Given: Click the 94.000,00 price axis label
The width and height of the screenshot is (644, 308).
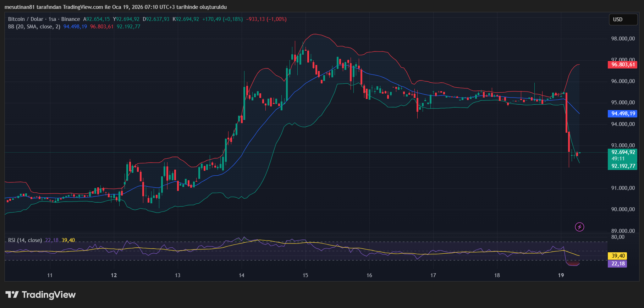Looking at the screenshot, I should (x=623, y=124).
